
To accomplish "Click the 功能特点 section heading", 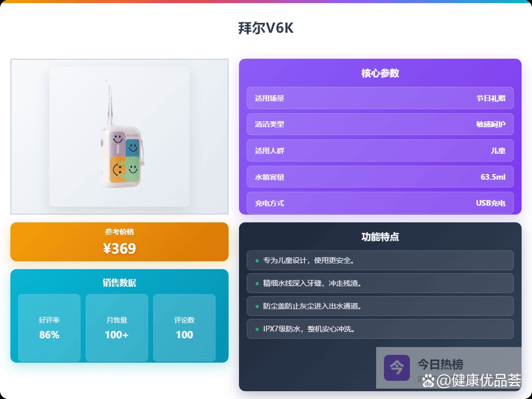I will click(x=380, y=237).
